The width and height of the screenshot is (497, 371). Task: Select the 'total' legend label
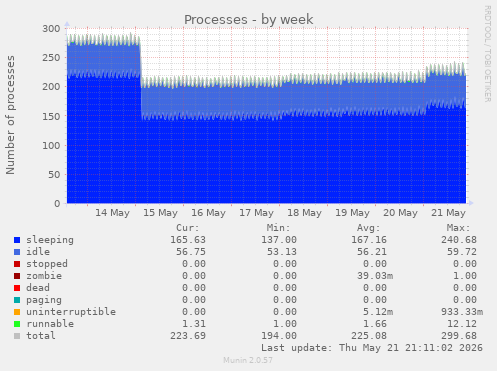[41, 336]
